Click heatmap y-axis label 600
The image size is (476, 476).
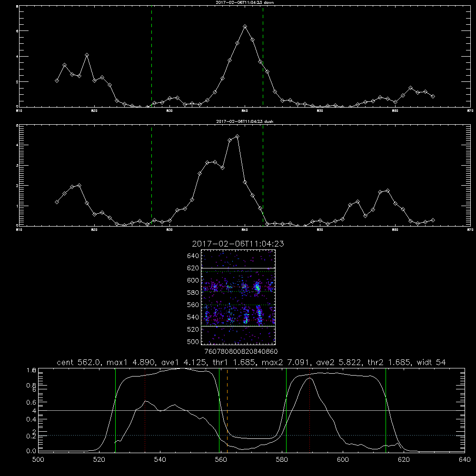193,280
